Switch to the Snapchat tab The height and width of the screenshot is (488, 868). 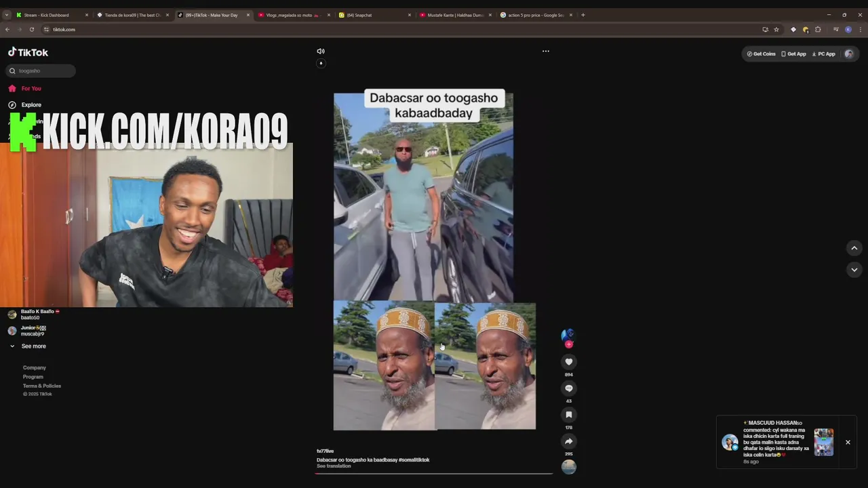(x=374, y=15)
